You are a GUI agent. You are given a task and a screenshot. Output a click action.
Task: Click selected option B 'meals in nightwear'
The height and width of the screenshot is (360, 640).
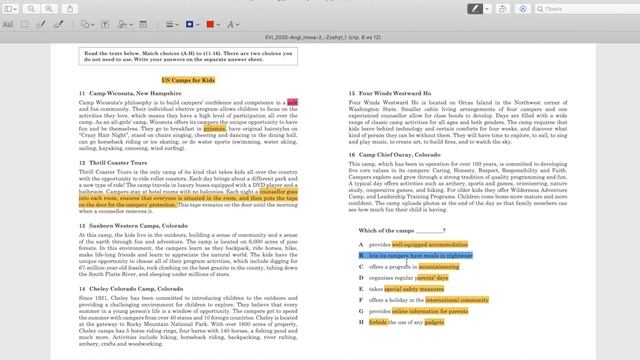pyautogui.click(x=416, y=256)
